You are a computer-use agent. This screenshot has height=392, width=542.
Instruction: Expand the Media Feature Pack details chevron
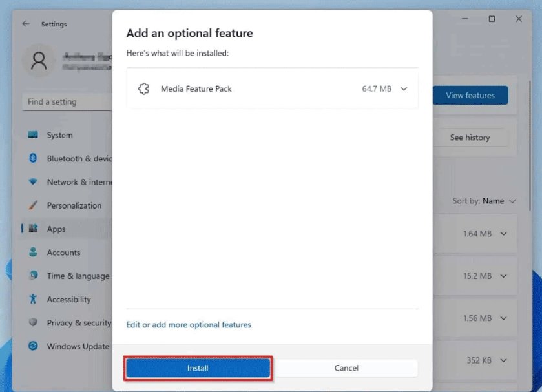404,88
